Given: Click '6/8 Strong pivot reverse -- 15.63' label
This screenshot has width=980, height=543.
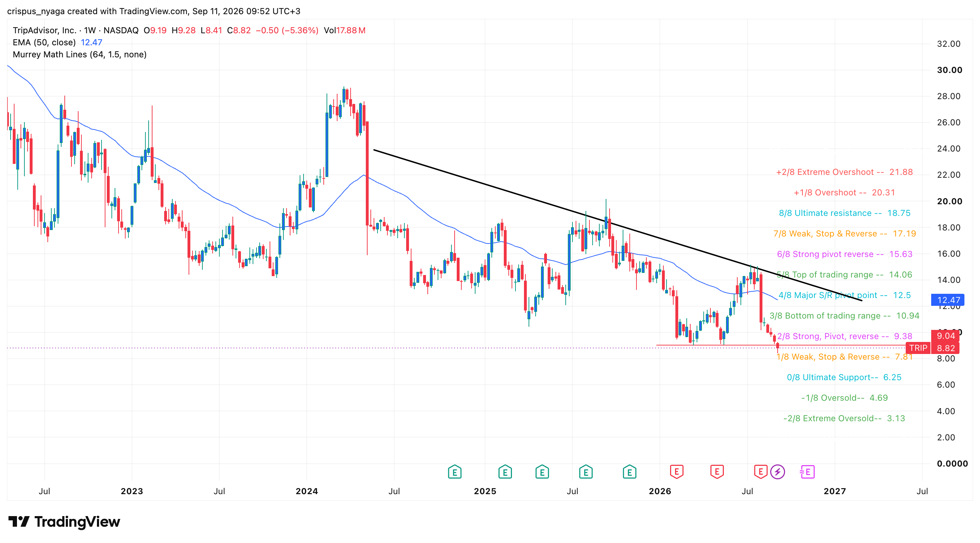Looking at the screenshot, I should point(844,254).
